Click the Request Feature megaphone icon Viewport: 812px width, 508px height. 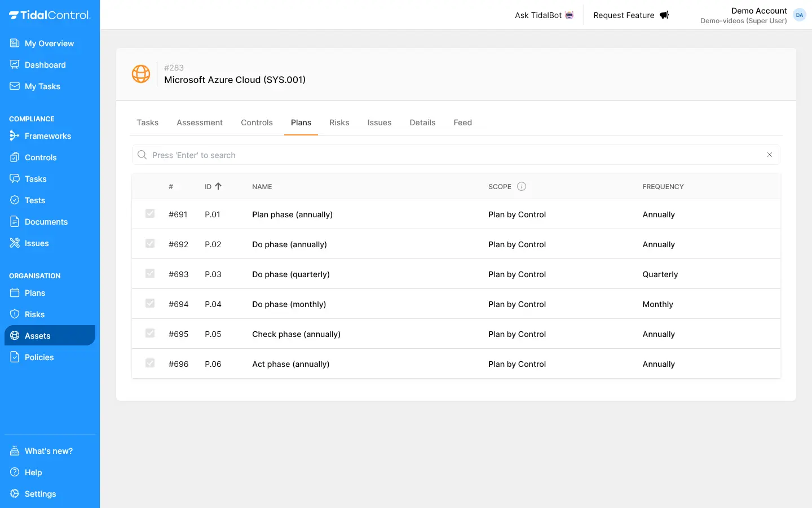[664, 15]
